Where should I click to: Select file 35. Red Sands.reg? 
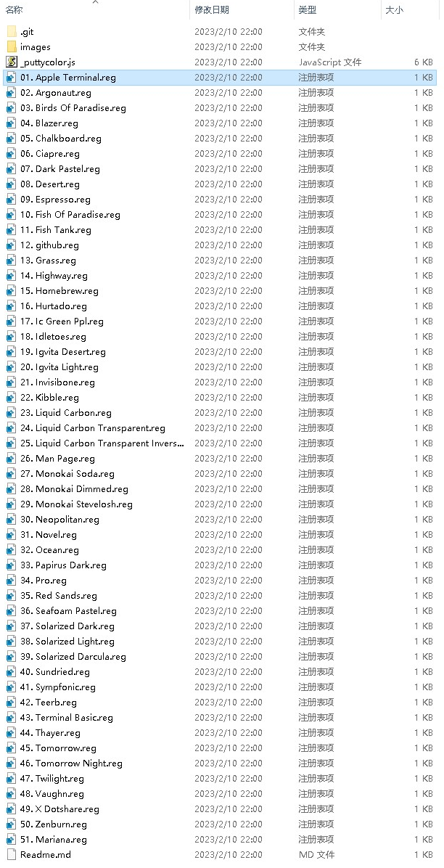(x=59, y=595)
